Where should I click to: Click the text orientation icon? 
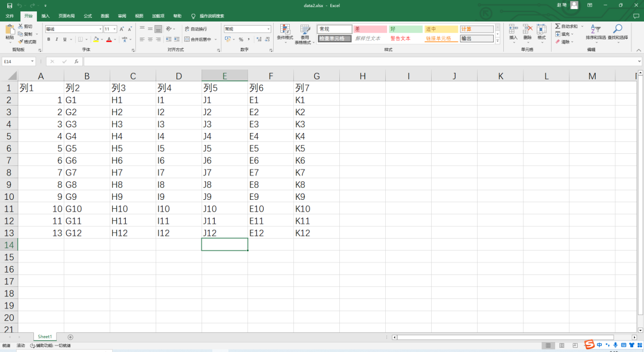[169, 29]
